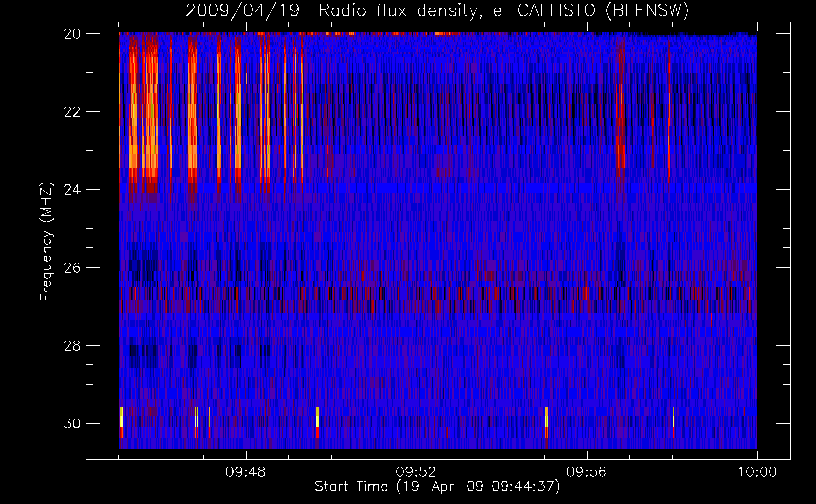The image size is (816, 504).
Task: Click the plot title '2009/04/19 Radio flux density, e-CALLISTO (BLENSW)'
Action: click(x=437, y=11)
